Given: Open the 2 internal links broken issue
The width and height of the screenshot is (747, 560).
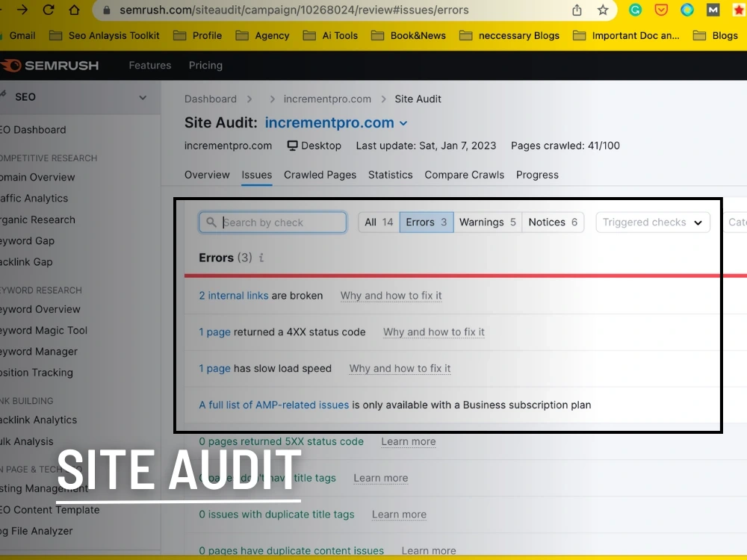Looking at the screenshot, I should pos(233,296).
